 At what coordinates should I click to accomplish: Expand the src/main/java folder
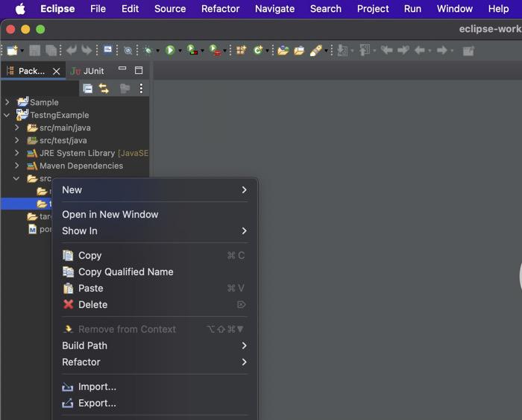pos(16,128)
